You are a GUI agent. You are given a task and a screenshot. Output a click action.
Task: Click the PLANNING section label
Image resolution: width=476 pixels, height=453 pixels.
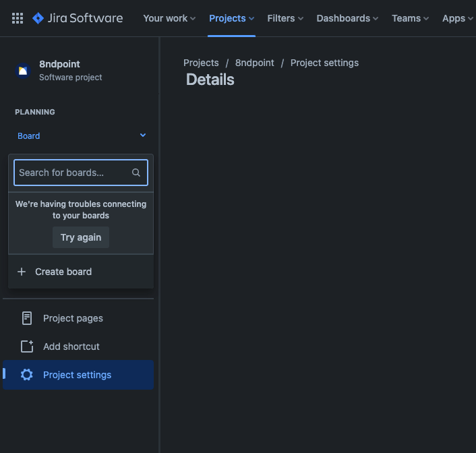point(35,112)
